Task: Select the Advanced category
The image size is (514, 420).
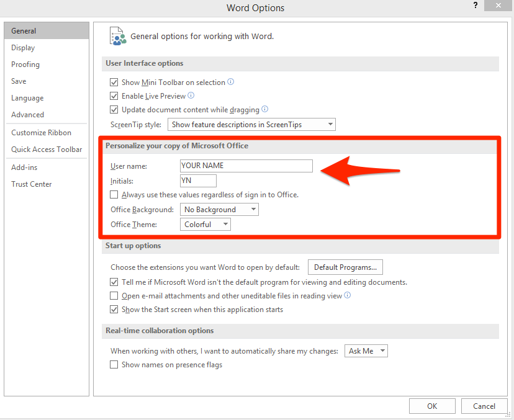Action: [47, 115]
